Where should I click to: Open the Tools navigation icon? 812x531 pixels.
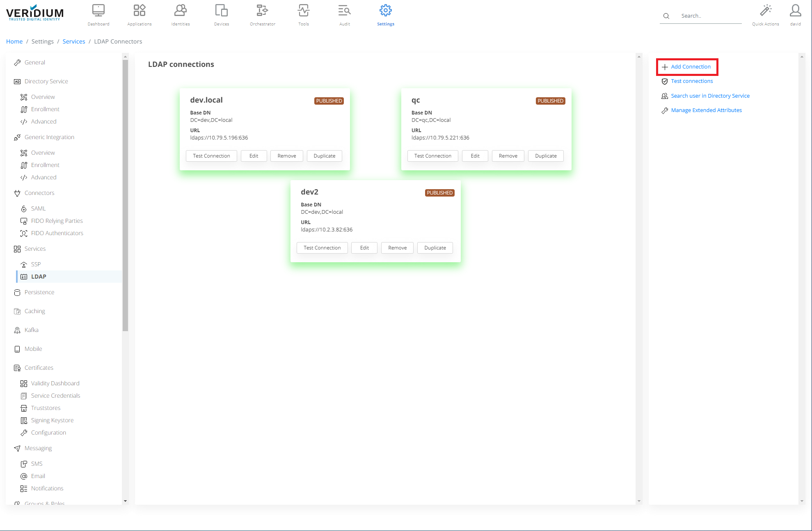[304, 11]
